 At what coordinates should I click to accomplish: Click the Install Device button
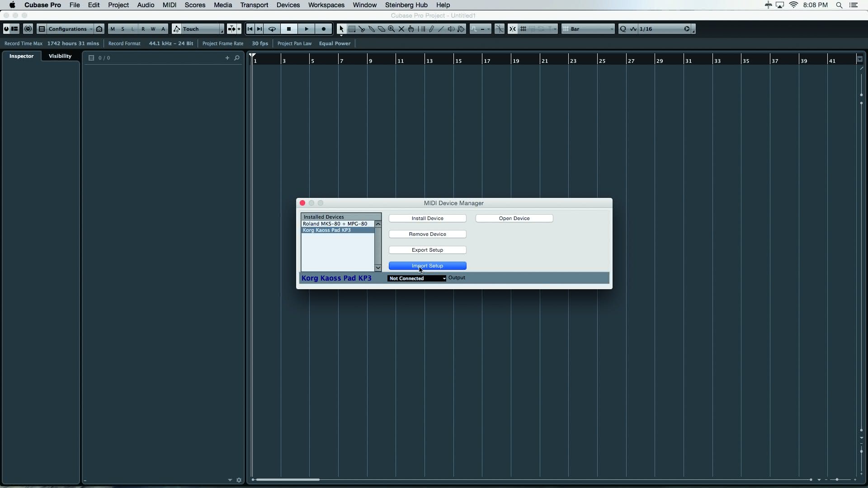pyautogui.click(x=428, y=218)
